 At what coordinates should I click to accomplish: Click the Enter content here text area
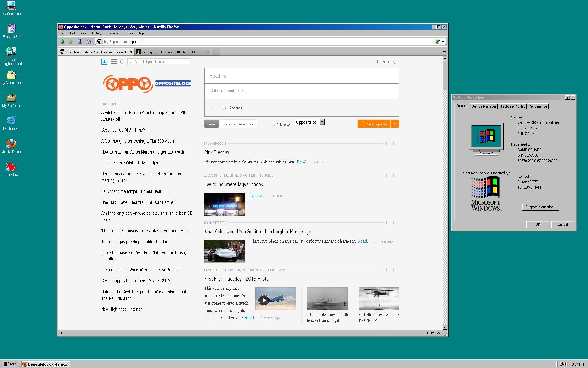point(302,91)
